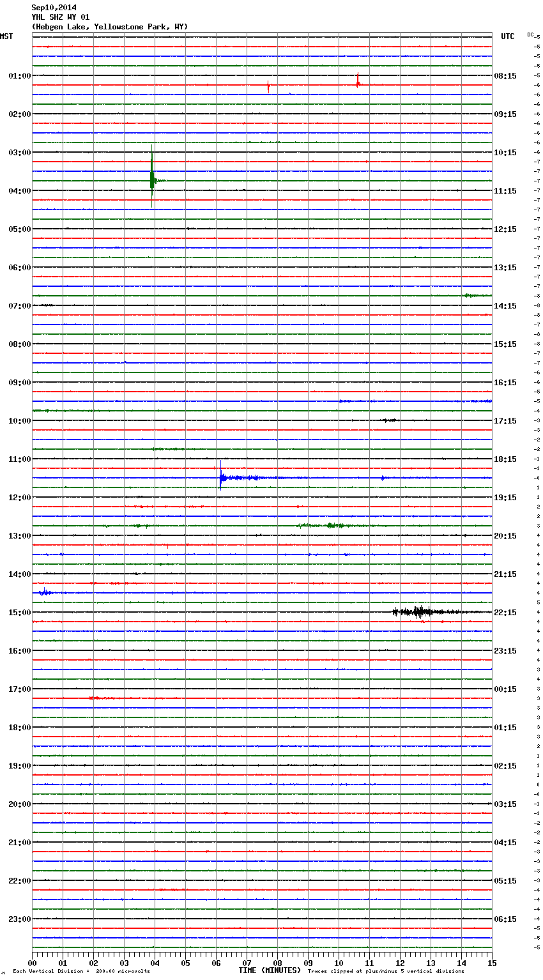Click the 19:15 UTC time label
543x980 pixels.
coord(505,498)
